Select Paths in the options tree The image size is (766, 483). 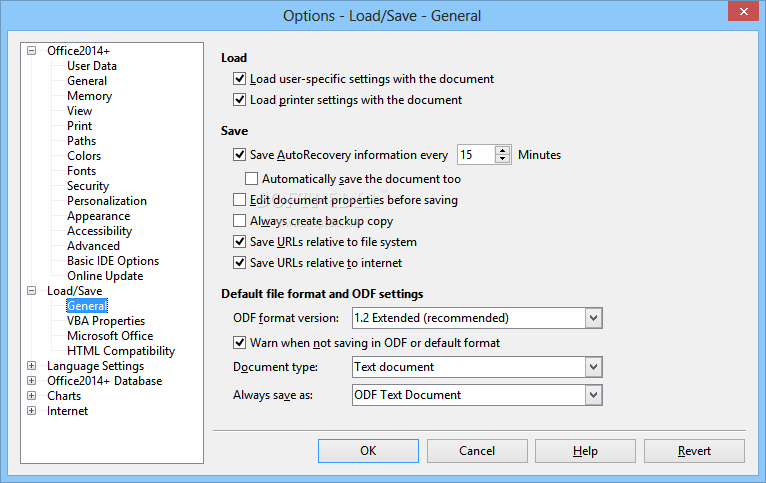pyautogui.click(x=82, y=141)
